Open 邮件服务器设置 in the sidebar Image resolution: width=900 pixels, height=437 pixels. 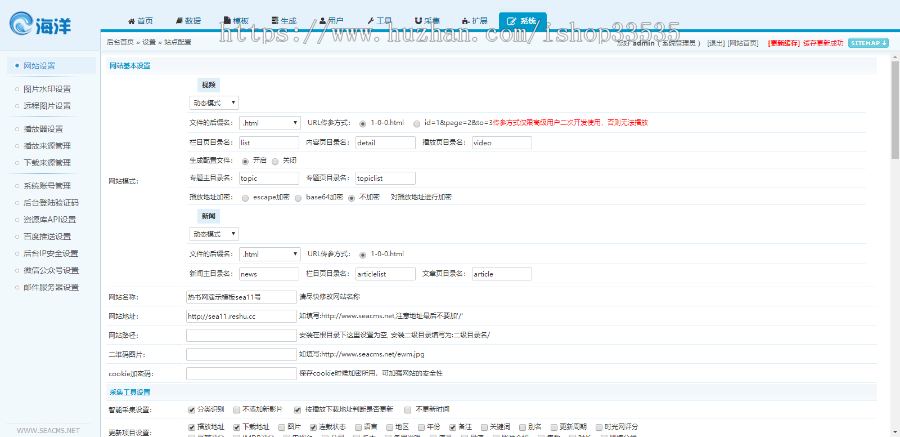pos(51,287)
